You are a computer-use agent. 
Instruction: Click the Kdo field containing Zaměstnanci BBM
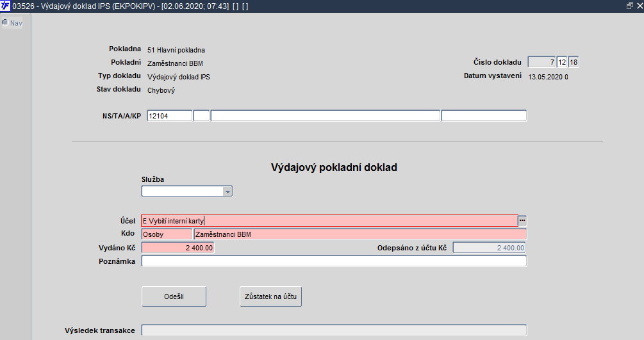(359, 234)
